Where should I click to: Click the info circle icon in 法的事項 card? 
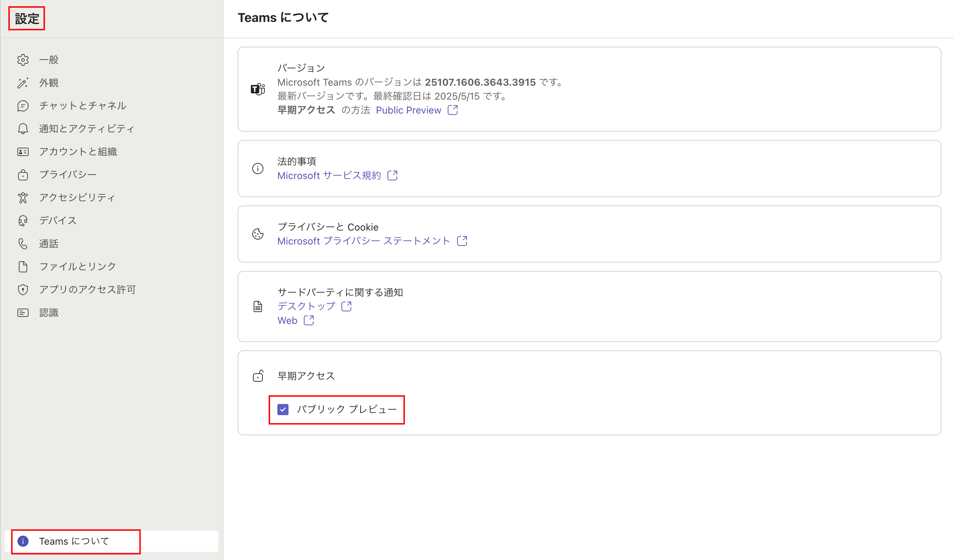click(x=258, y=168)
